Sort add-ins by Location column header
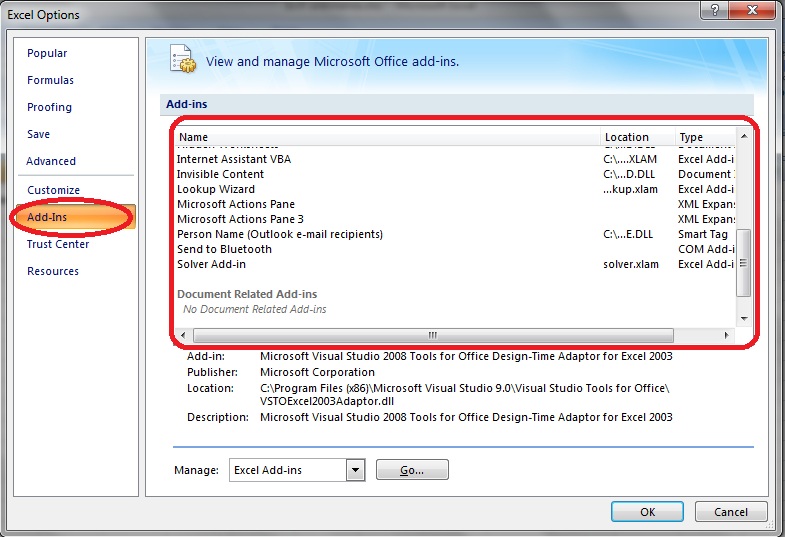 [638, 137]
